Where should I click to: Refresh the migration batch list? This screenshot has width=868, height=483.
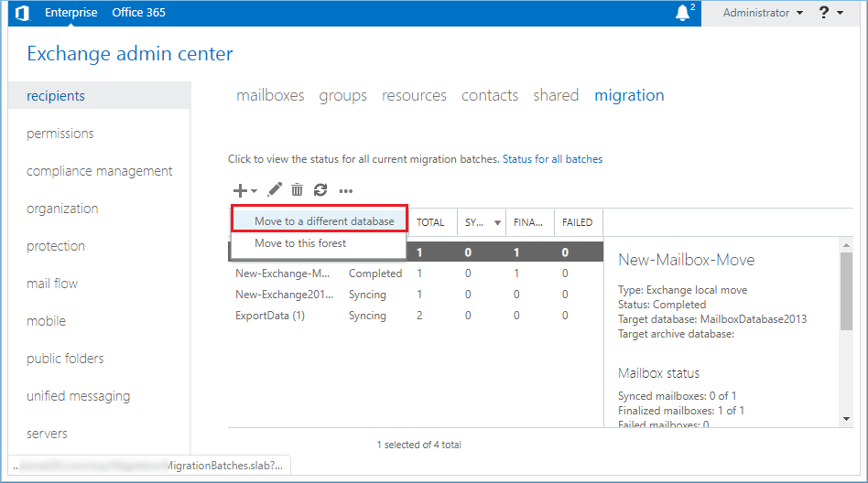pos(320,189)
